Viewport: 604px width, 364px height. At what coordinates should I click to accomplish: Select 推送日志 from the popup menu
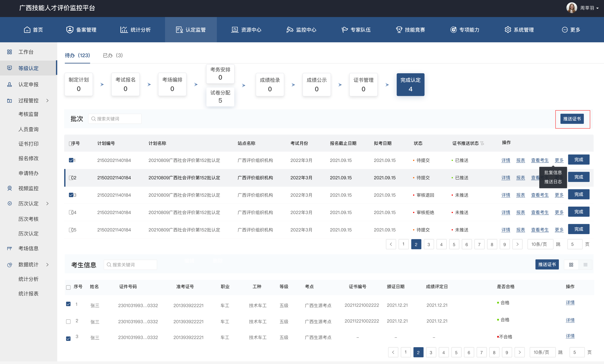[553, 182]
